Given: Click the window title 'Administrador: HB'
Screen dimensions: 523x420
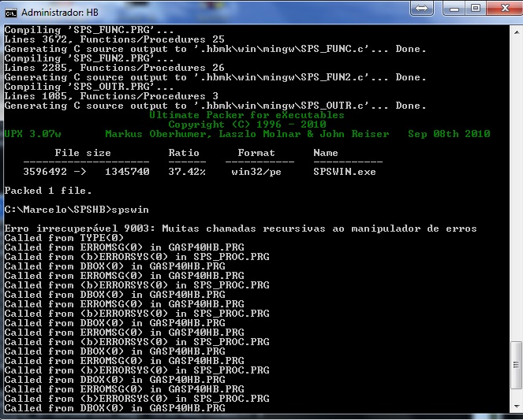Looking at the screenshot, I should point(60,13).
